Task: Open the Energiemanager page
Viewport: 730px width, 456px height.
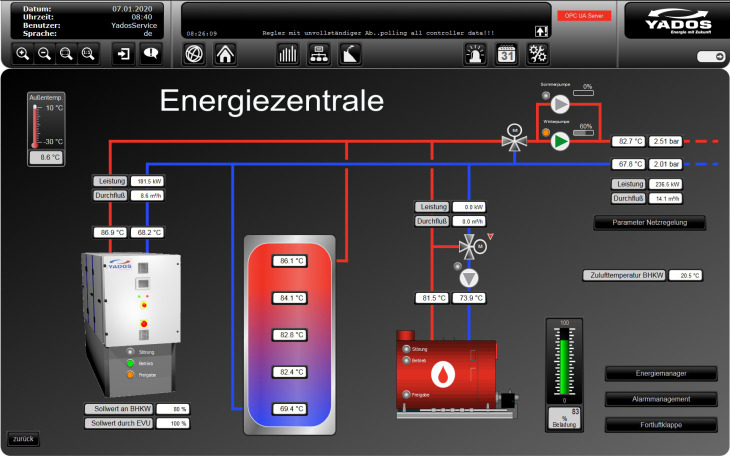Action: (x=661, y=374)
